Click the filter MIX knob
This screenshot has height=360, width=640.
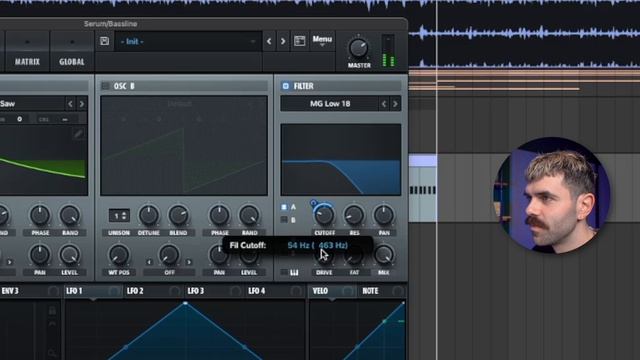point(384,255)
